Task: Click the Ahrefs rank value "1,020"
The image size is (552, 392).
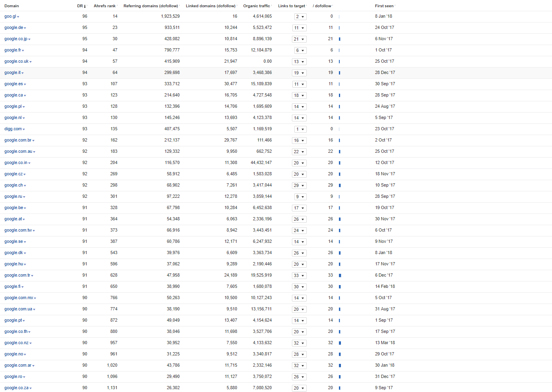Action: (112, 365)
